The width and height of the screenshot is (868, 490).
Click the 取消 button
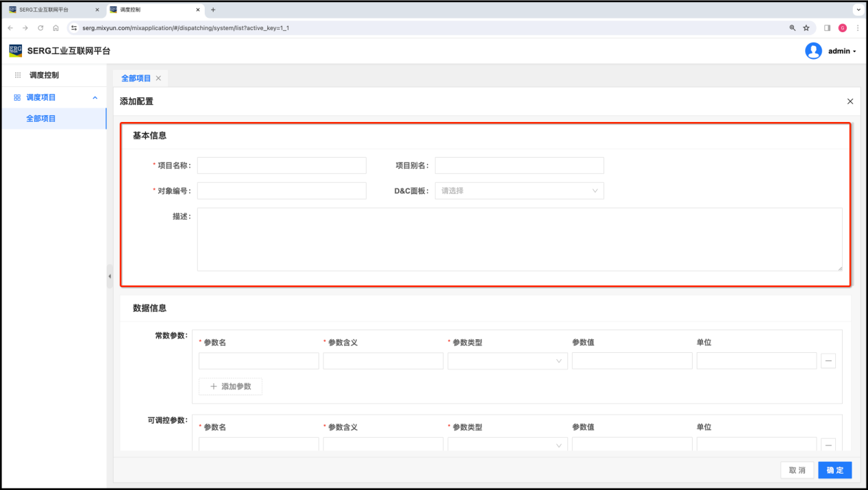(797, 470)
